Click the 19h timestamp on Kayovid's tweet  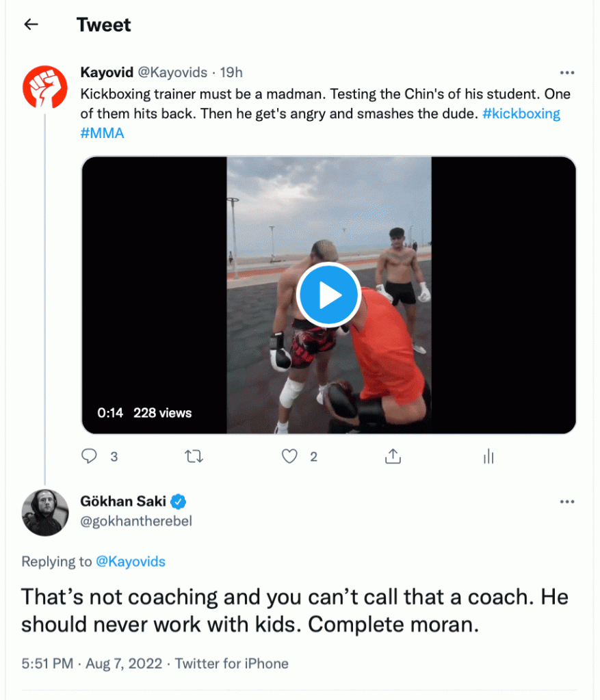pos(231,72)
